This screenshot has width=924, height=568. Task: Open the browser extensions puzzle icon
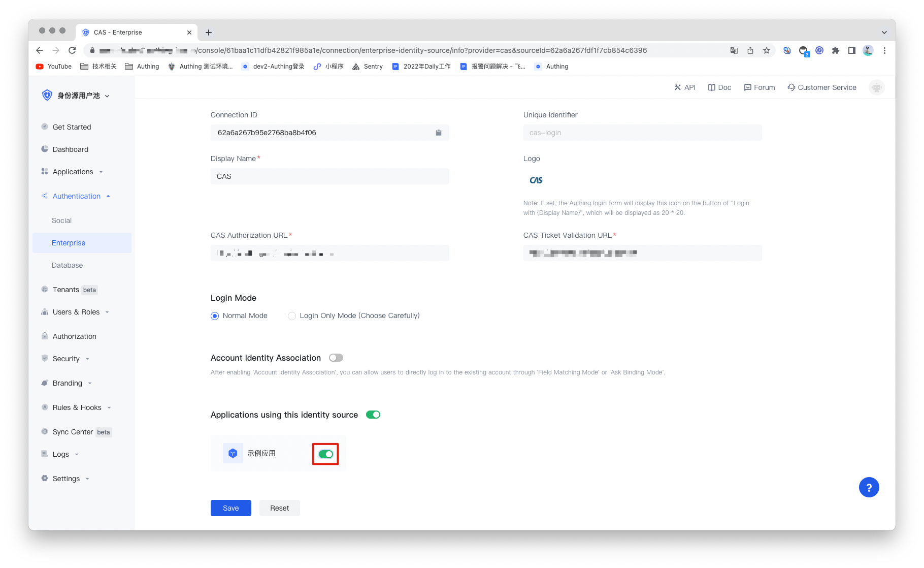coord(835,50)
